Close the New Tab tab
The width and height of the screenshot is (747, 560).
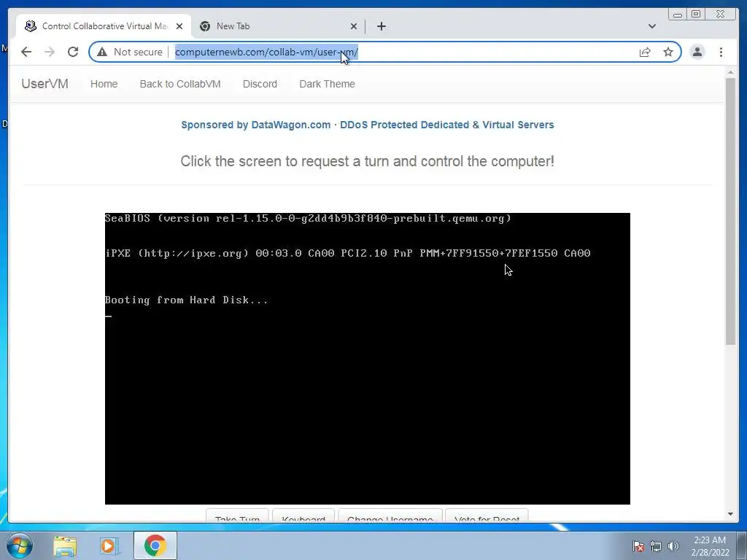click(354, 26)
